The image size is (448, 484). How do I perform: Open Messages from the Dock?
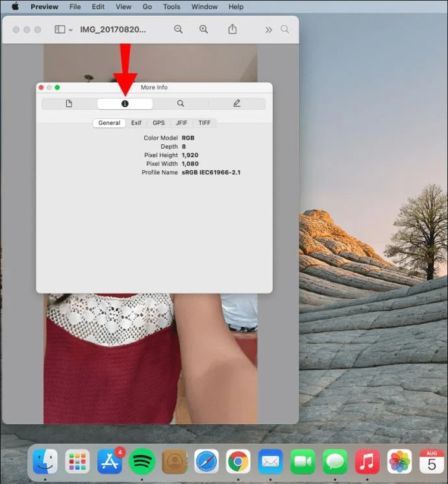pos(335,462)
